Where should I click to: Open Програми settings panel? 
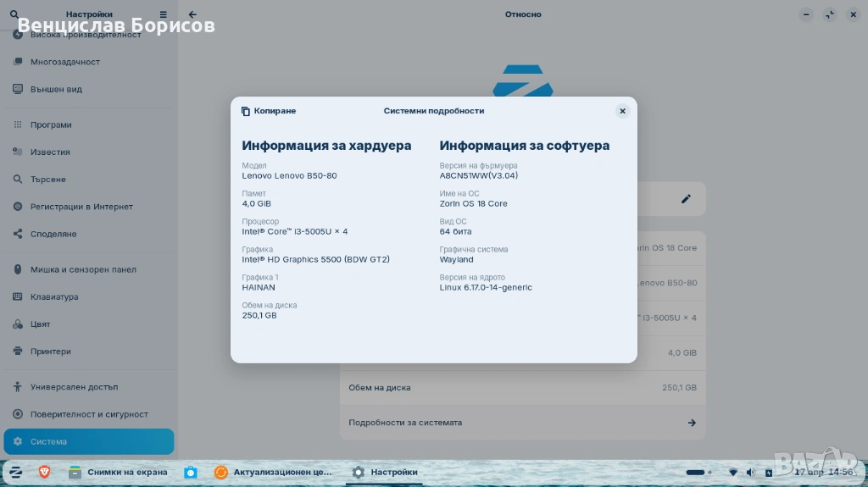[51, 125]
